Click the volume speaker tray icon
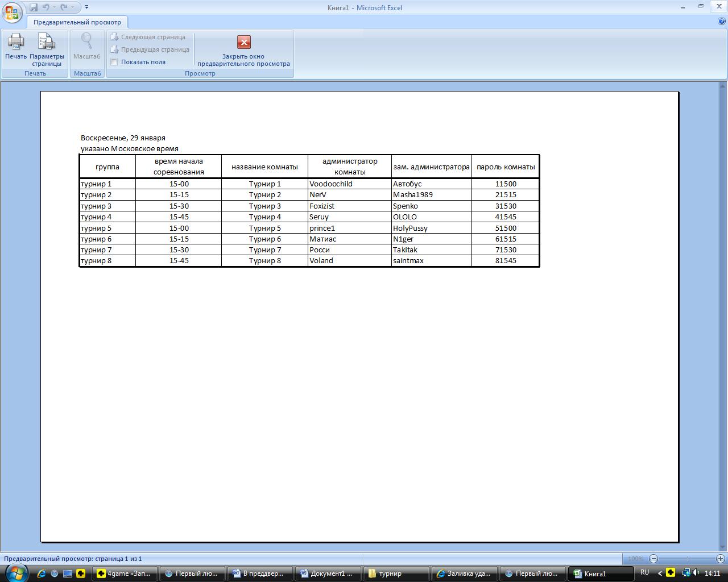 click(696, 573)
